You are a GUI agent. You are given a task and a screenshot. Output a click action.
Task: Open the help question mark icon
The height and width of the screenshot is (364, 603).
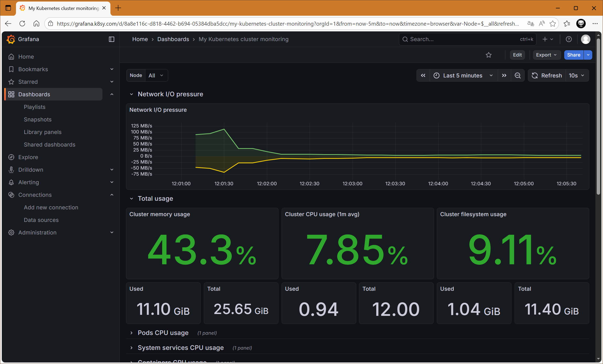(569, 39)
